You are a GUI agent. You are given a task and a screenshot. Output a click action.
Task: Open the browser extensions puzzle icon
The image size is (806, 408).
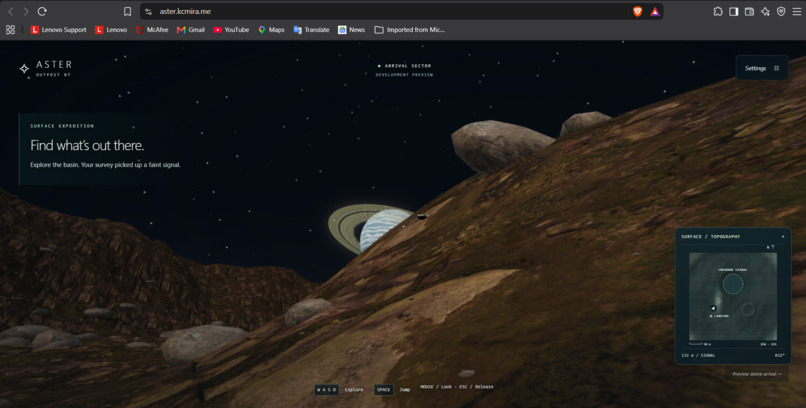pos(718,11)
